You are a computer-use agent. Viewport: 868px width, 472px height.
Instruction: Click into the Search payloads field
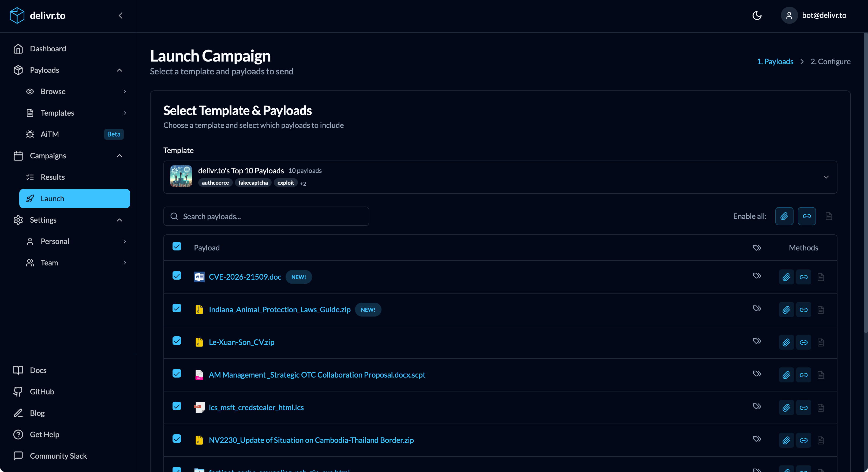tap(266, 216)
